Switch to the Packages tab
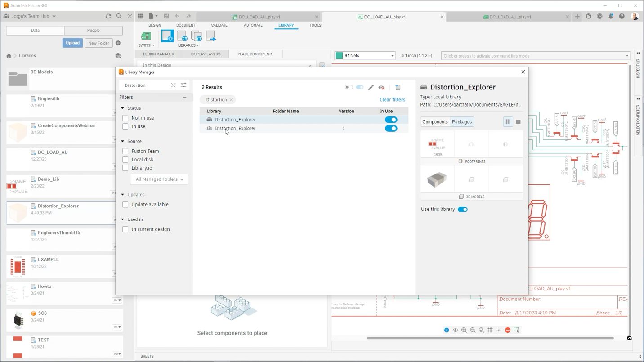644x362 pixels. pyautogui.click(x=461, y=121)
